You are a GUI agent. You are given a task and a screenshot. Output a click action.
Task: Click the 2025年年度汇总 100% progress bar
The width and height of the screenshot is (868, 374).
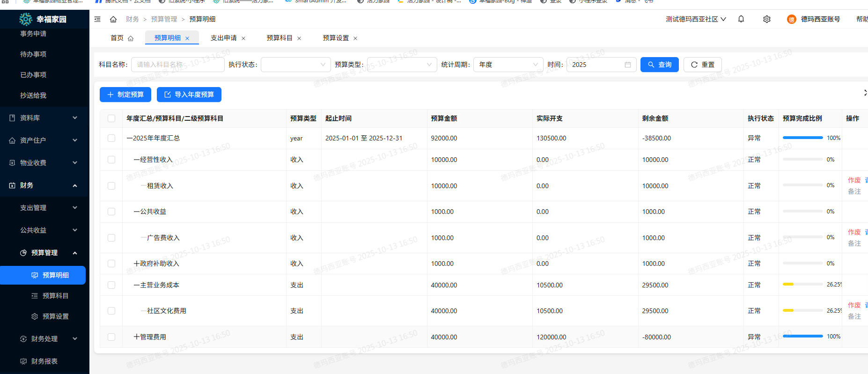pyautogui.click(x=803, y=138)
